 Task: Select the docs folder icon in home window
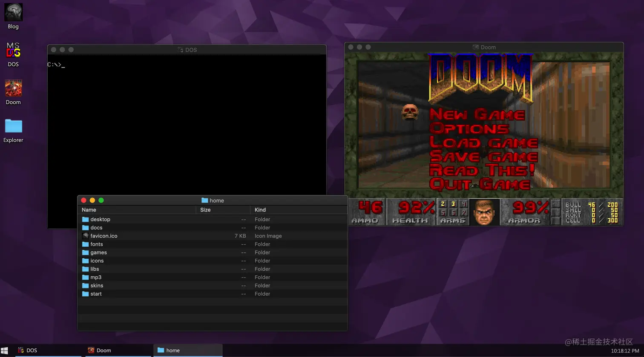(85, 228)
